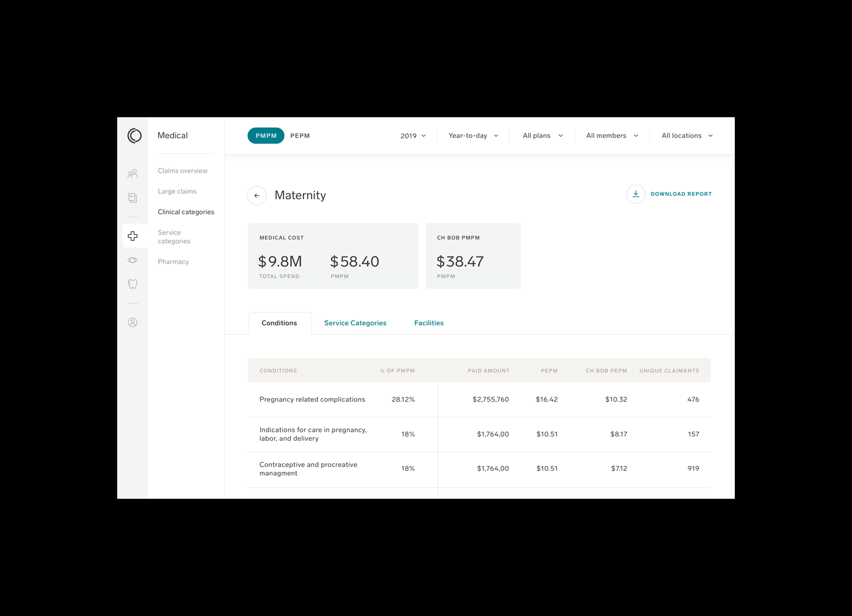Image resolution: width=852 pixels, height=616 pixels.
Task: Click the 157 unique claimants value
Action: coord(694,434)
